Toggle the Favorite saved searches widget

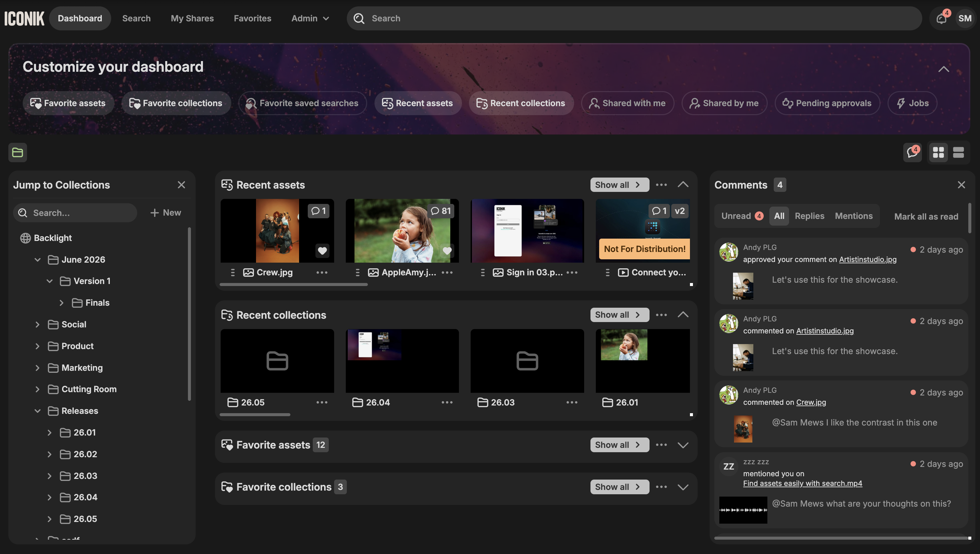[x=302, y=103]
